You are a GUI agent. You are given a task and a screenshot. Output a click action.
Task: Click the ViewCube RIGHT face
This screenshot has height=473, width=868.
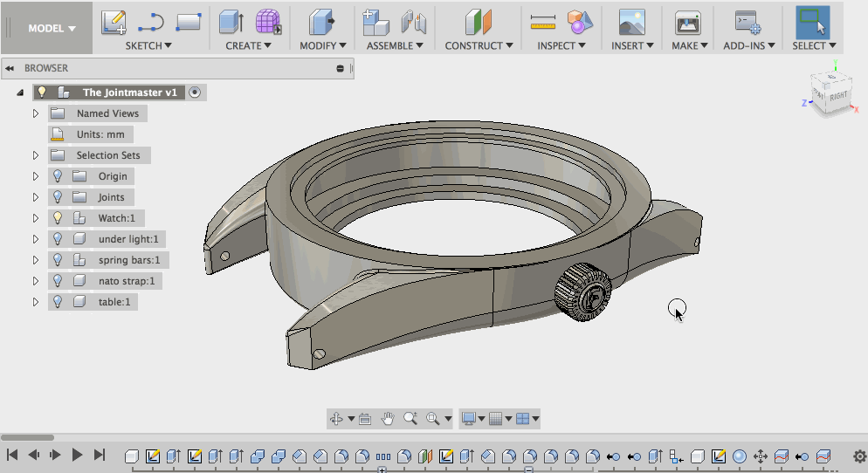pos(837,95)
